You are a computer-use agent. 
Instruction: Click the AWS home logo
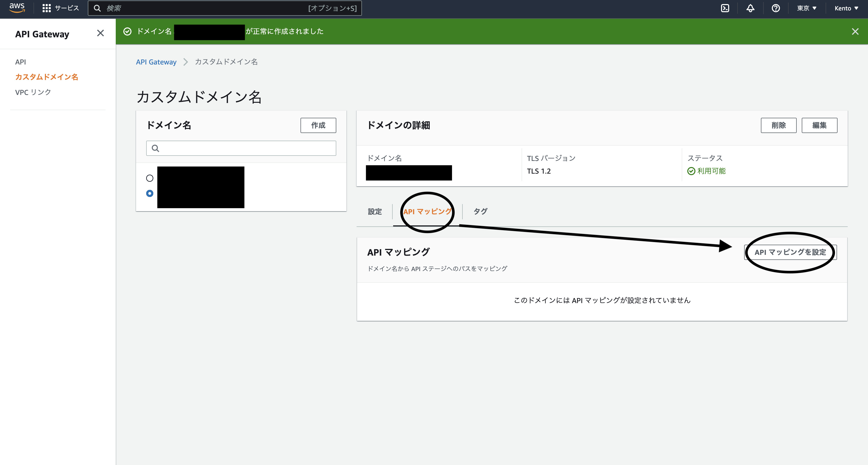pos(16,8)
